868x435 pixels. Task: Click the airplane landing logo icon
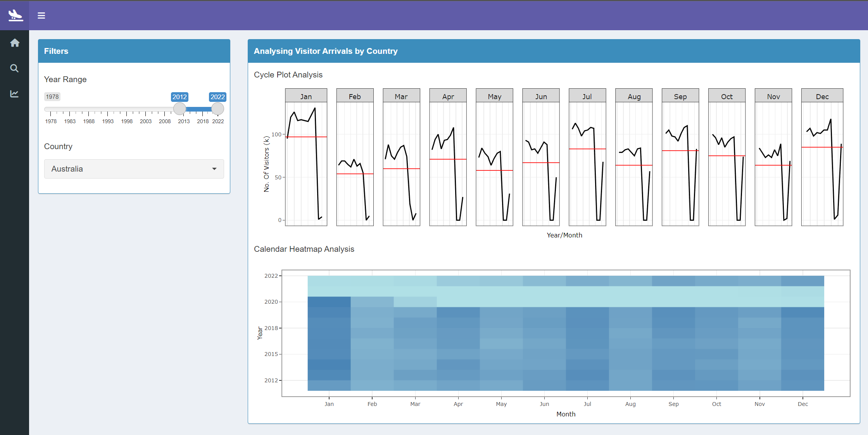[16, 15]
